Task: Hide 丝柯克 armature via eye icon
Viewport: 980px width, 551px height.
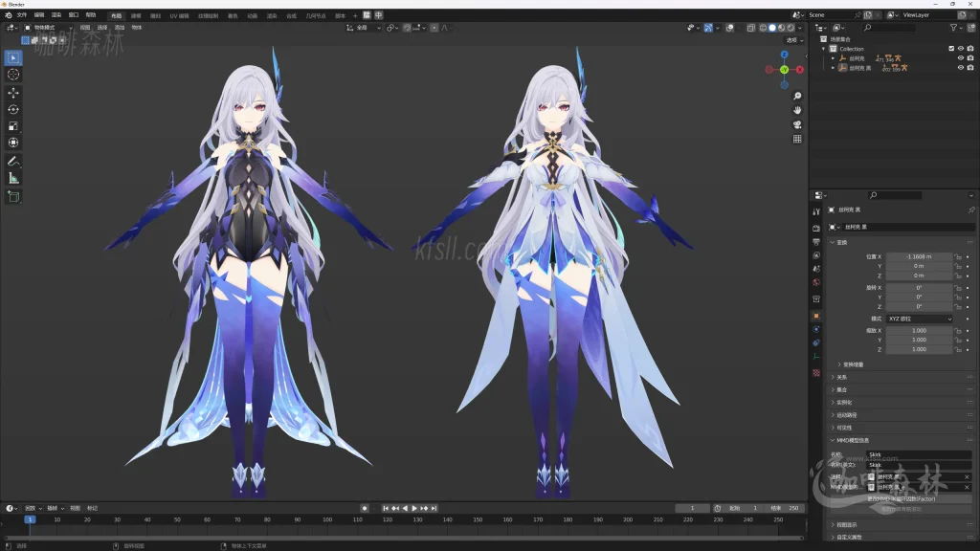Action: [961, 58]
